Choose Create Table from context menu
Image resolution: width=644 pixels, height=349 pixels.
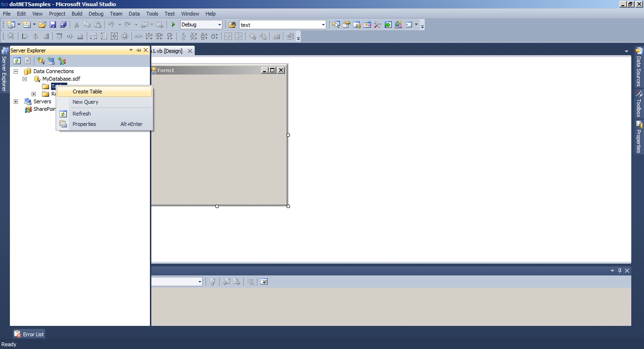pos(87,91)
